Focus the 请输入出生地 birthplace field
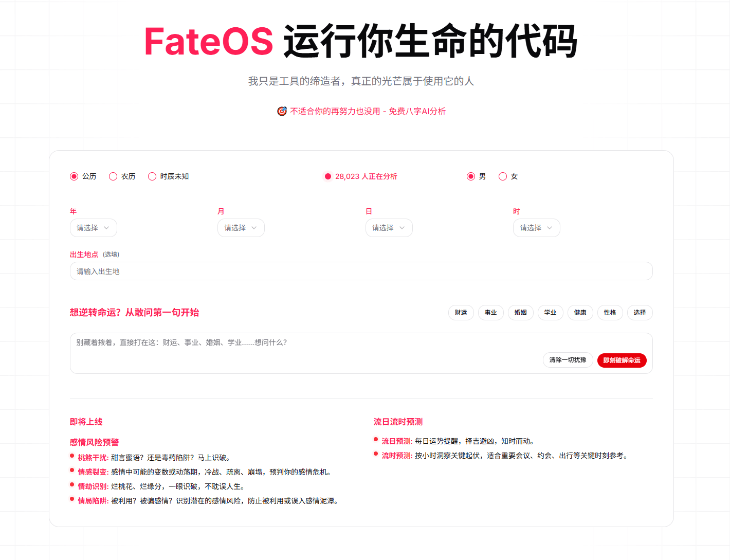 click(361, 271)
